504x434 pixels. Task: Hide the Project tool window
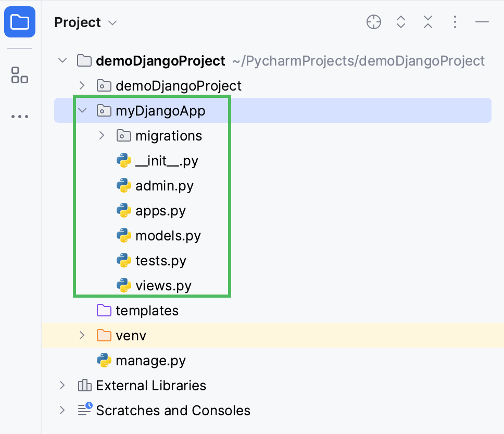(482, 22)
